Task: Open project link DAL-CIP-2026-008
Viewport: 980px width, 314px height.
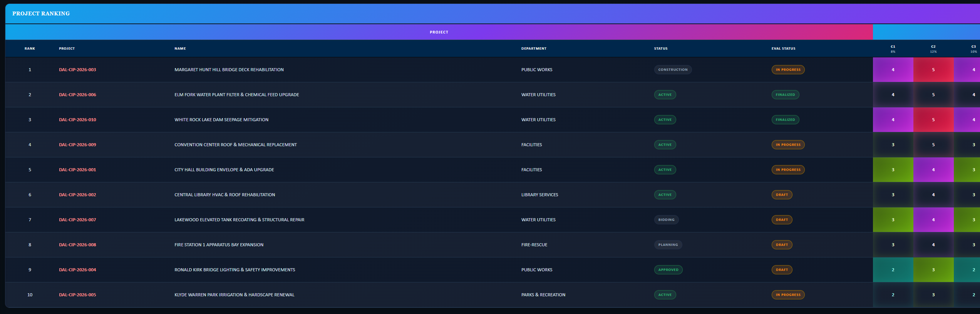Action: point(77,245)
